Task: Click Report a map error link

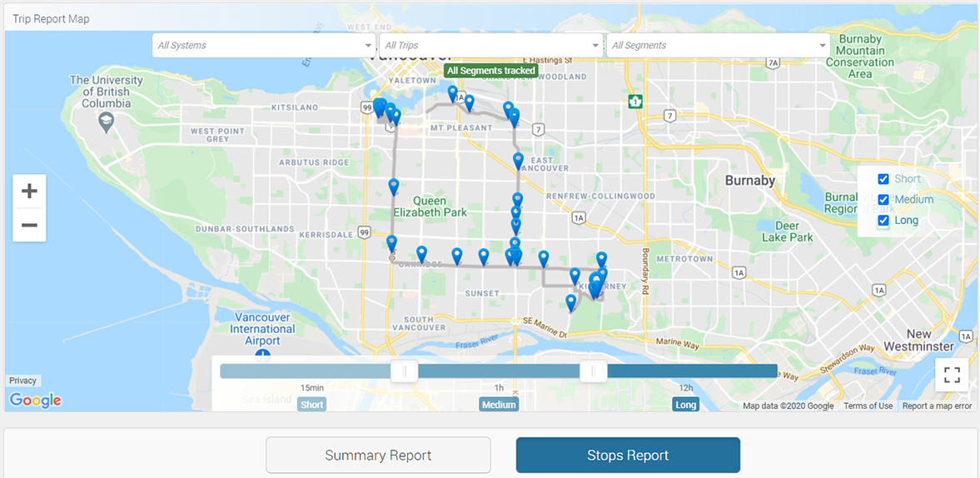Action: pos(937,406)
